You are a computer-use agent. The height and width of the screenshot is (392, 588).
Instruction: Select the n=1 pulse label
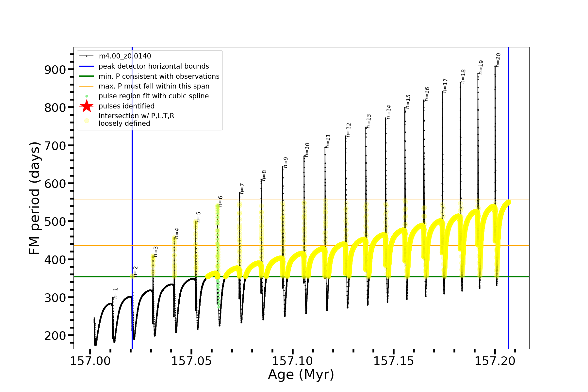tap(115, 293)
